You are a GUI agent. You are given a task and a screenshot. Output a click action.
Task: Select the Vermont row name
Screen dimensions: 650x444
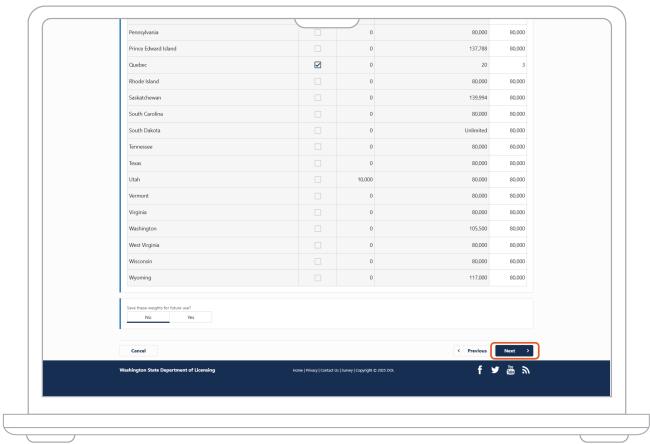click(x=138, y=196)
